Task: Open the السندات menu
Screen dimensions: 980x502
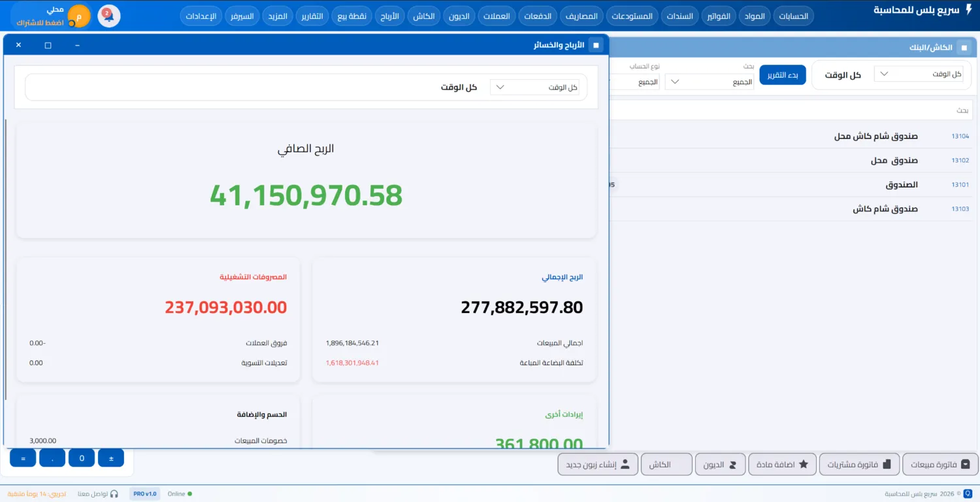Action: (x=680, y=16)
